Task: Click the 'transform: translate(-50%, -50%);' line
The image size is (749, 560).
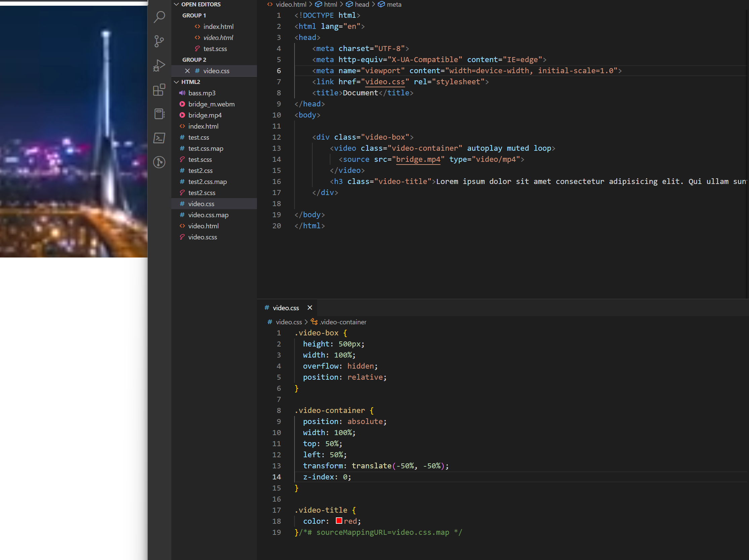Action: tap(376, 466)
